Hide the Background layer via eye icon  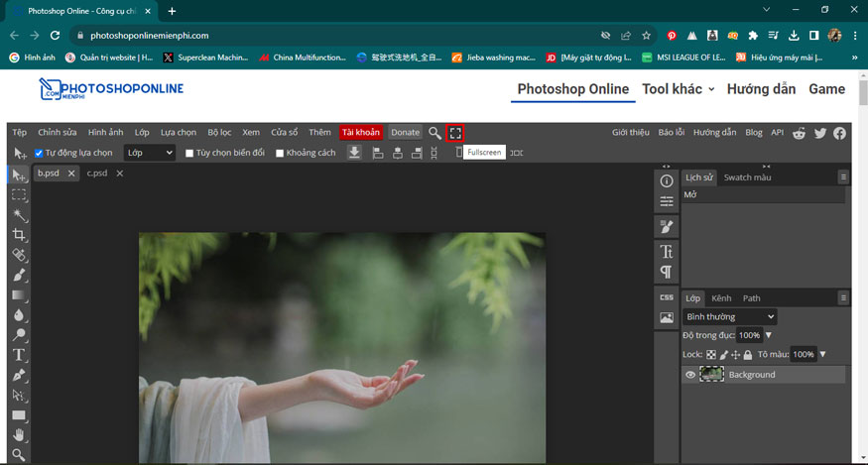point(690,375)
